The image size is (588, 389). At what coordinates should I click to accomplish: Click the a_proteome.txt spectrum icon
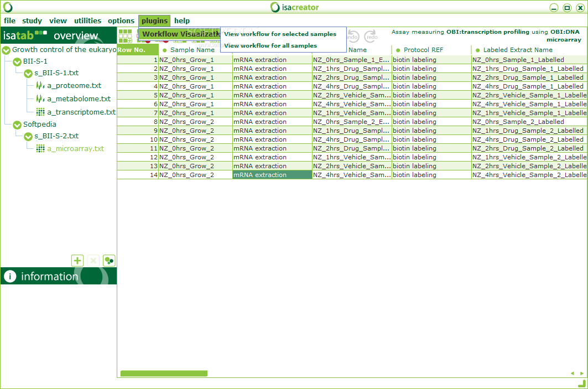point(40,86)
